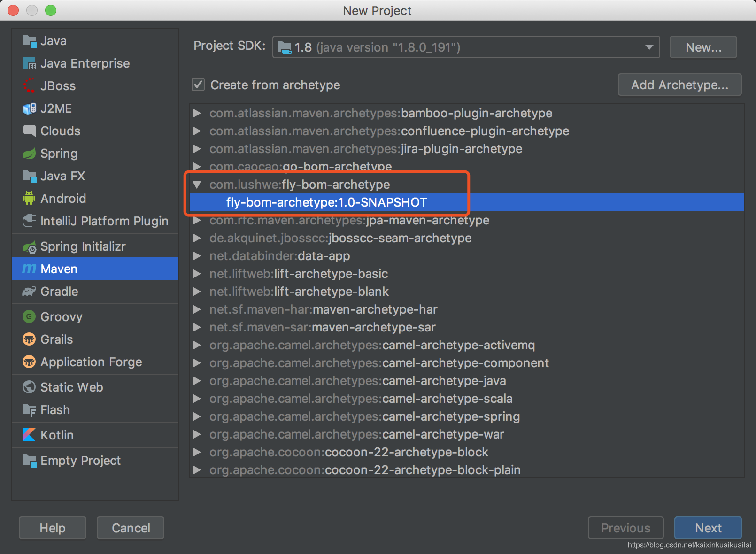Select camel-archetype-component archetype
The width and height of the screenshot is (756, 554).
point(467,363)
